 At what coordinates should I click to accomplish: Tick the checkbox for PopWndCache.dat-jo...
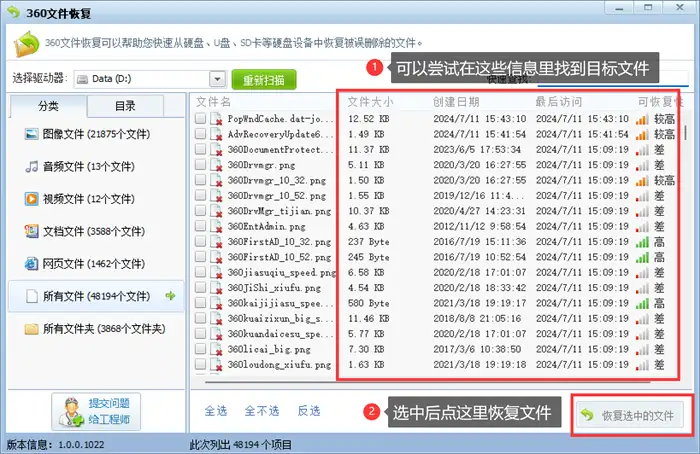[x=200, y=118]
